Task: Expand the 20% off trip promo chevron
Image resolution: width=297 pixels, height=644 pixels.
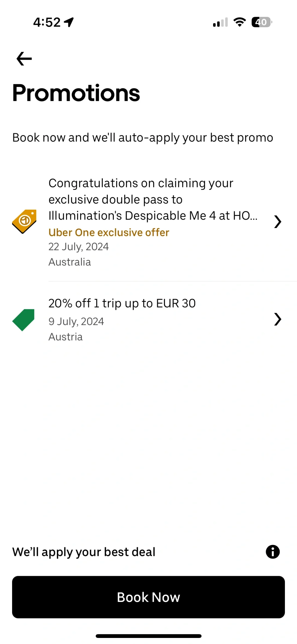Action: (277, 319)
